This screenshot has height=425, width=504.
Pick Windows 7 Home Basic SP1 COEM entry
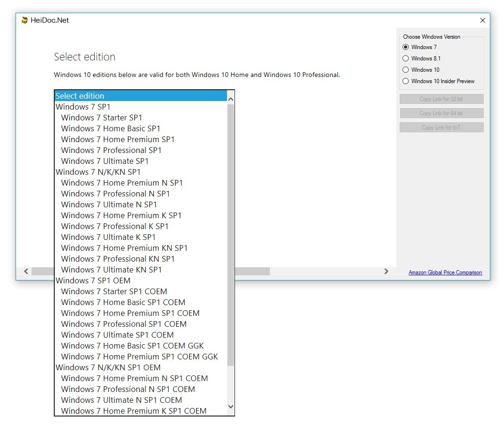[x=141, y=302]
